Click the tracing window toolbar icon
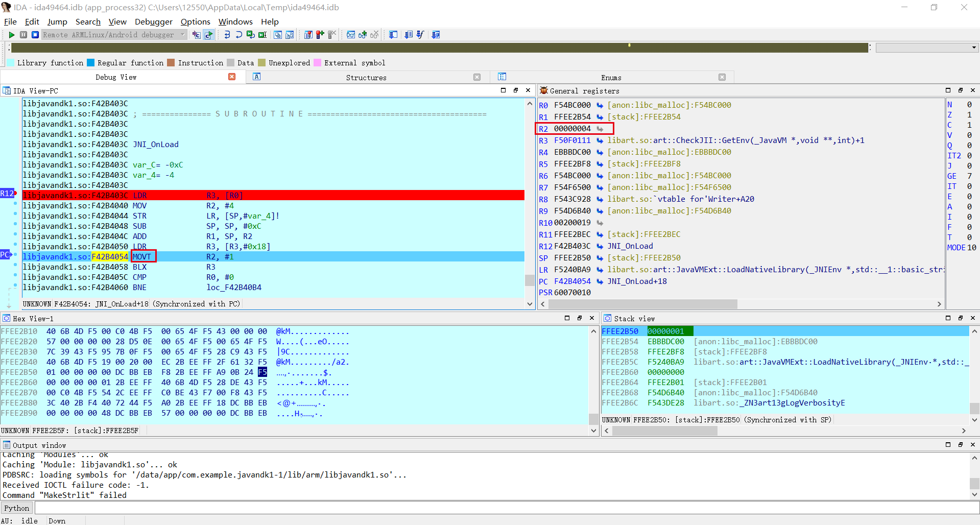The height and width of the screenshot is (525, 980). point(393,35)
